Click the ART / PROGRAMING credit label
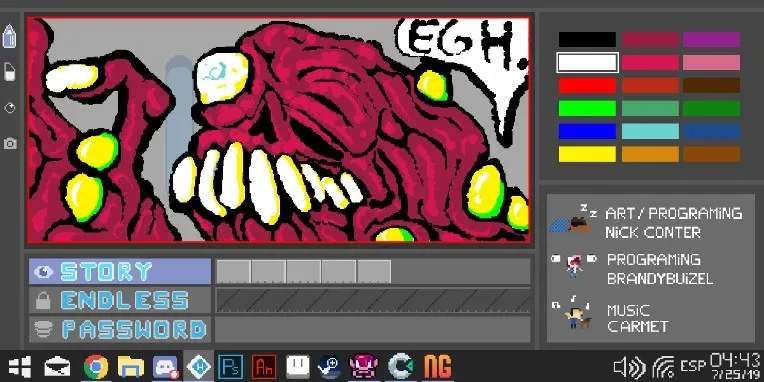Viewport: 764px width, 382px height. 674,213
